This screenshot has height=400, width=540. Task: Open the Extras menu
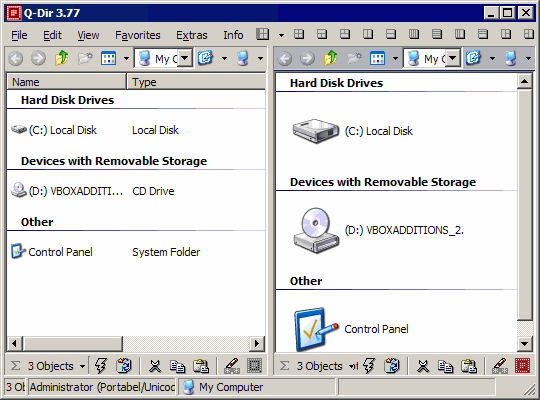192,35
